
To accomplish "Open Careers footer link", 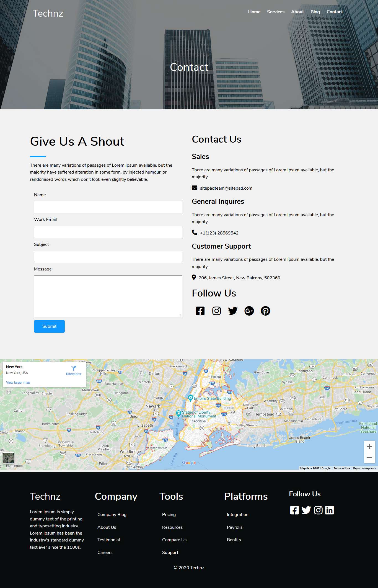I will coord(105,553).
